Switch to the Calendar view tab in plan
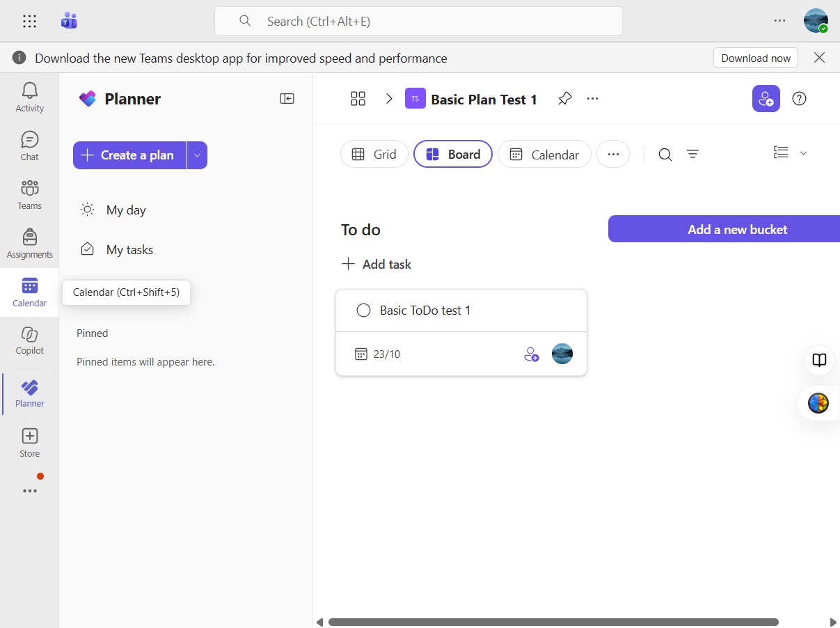This screenshot has width=840, height=628. coord(544,155)
